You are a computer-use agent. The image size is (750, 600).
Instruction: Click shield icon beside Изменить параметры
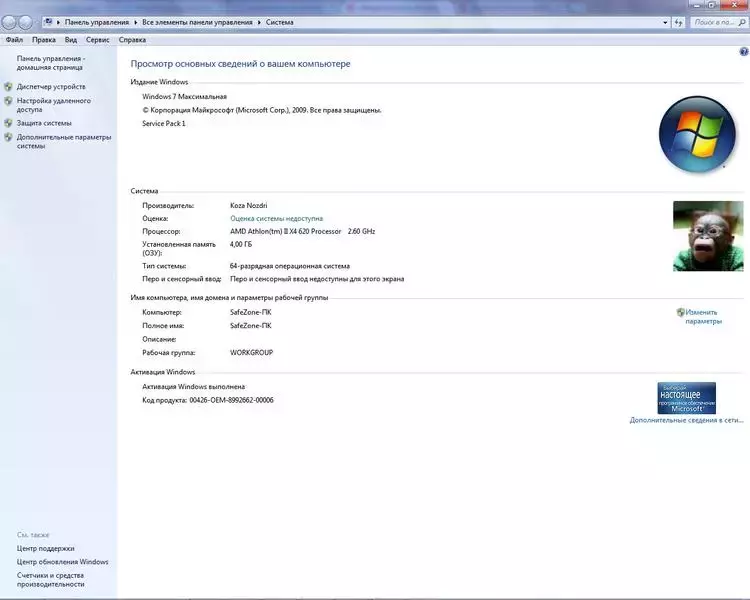pyautogui.click(x=681, y=312)
